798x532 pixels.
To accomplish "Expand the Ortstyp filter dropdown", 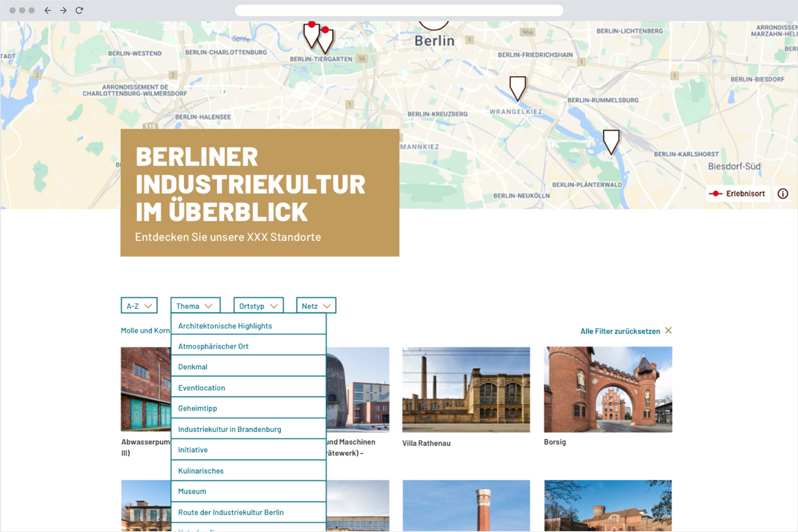I will tap(259, 305).
